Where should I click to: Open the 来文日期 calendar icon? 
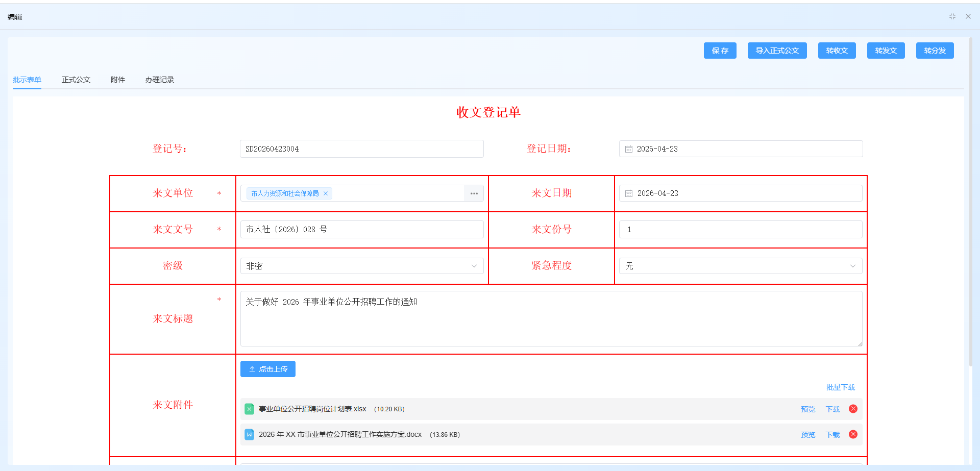[629, 193]
